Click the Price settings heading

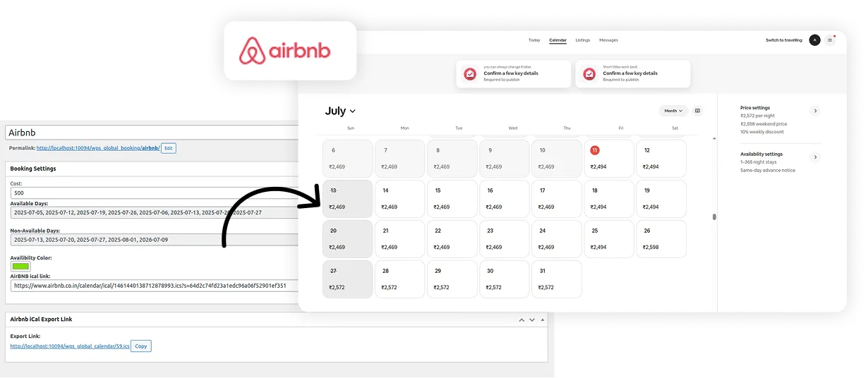pyautogui.click(x=755, y=108)
